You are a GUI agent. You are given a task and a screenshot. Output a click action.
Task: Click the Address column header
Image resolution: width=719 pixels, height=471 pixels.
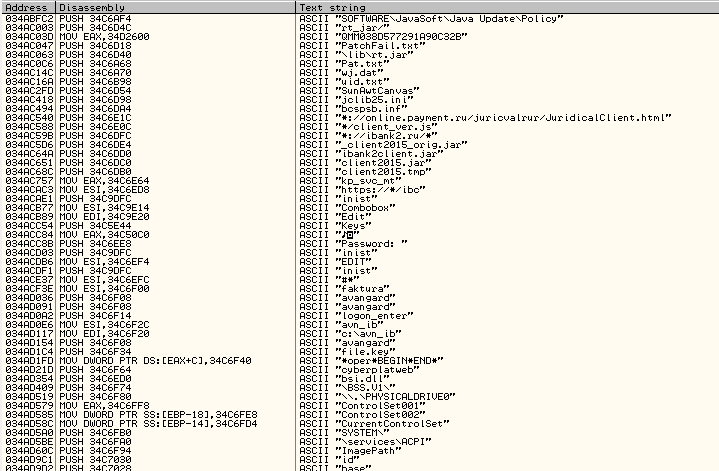25,7
